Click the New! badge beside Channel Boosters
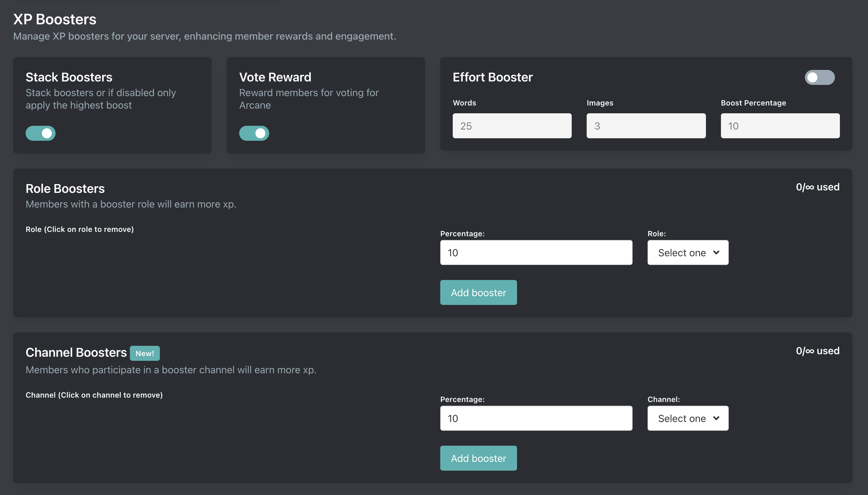Image resolution: width=868 pixels, height=495 pixels. 145,353
